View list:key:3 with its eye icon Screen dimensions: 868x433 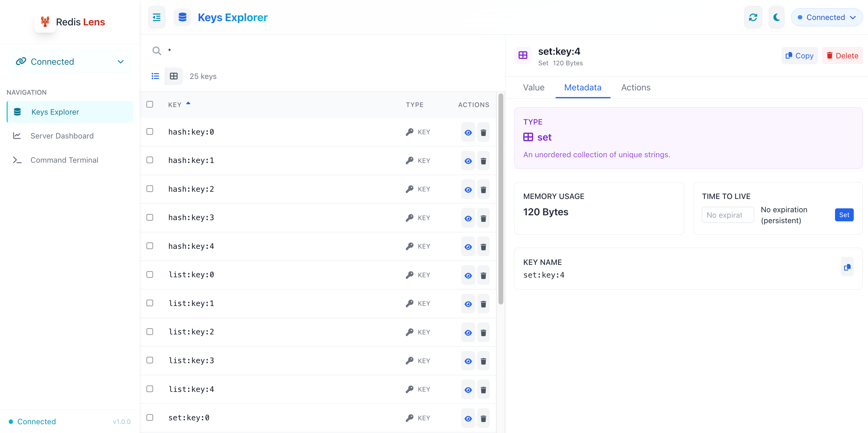[468, 361]
